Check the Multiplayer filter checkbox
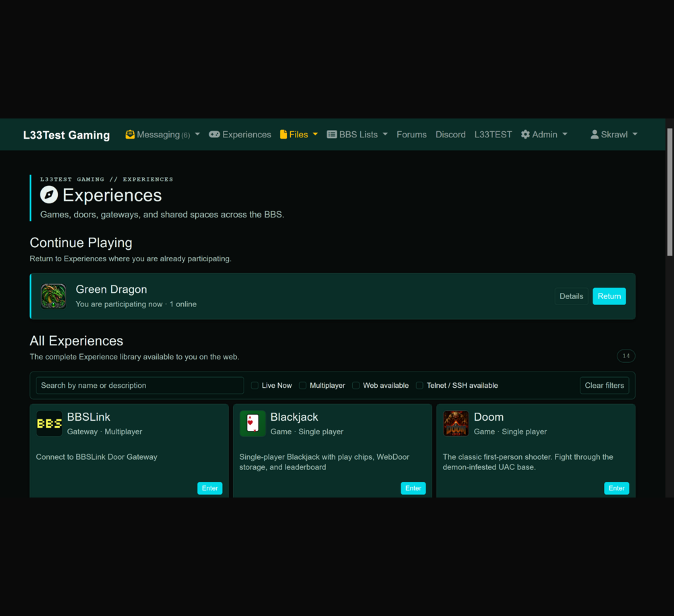The width and height of the screenshot is (674, 616). tap(302, 386)
